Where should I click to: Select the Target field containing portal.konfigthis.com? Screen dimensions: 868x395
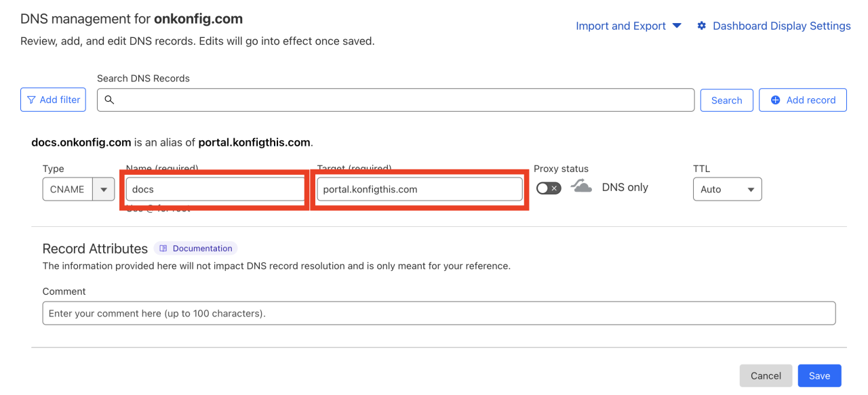click(x=419, y=188)
